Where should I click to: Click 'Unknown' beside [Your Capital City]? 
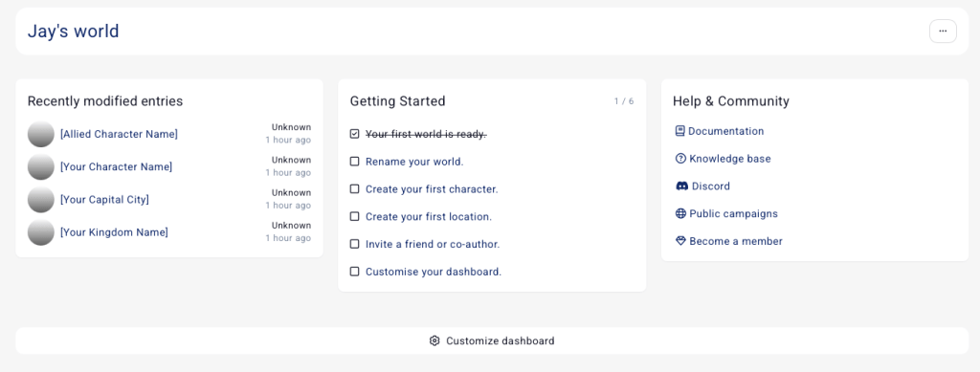pos(291,193)
